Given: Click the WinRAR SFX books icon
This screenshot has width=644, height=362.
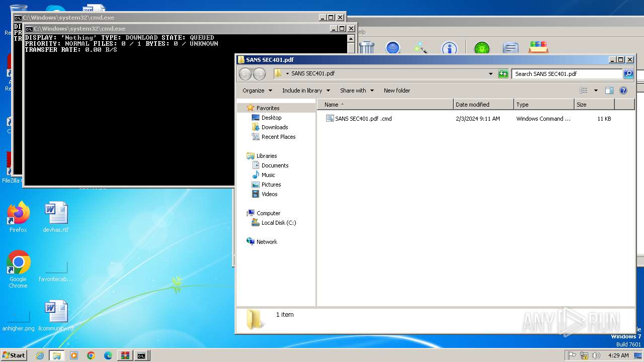Looking at the screenshot, I should (538, 48).
